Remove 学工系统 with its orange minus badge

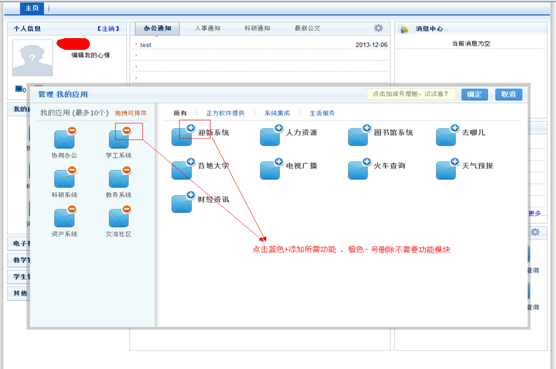[x=127, y=131]
